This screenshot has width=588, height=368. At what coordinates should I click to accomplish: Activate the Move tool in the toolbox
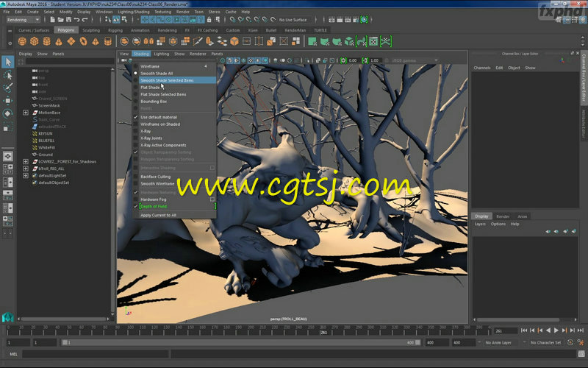(x=8, y=101)
